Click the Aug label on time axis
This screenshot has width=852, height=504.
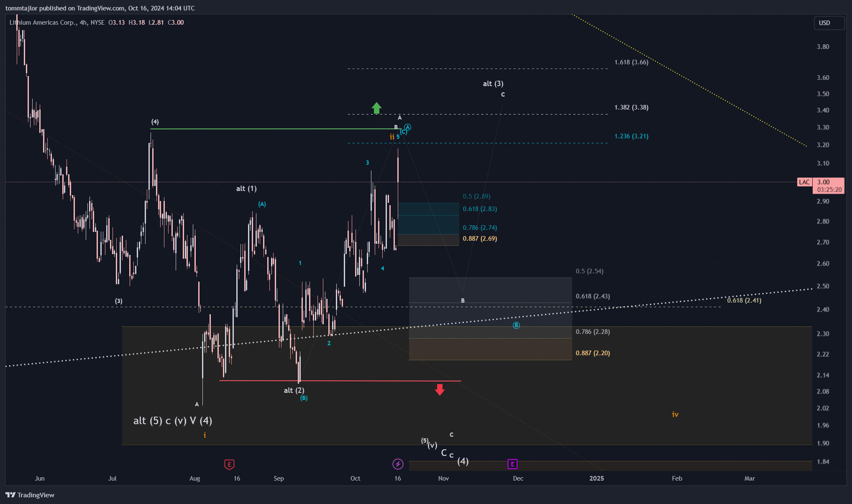pyautogui.click(x=194, y=478)
